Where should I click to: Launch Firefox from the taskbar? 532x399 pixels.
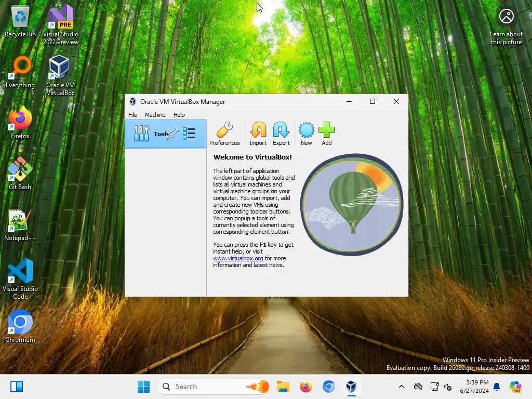[x=305, y=387]
